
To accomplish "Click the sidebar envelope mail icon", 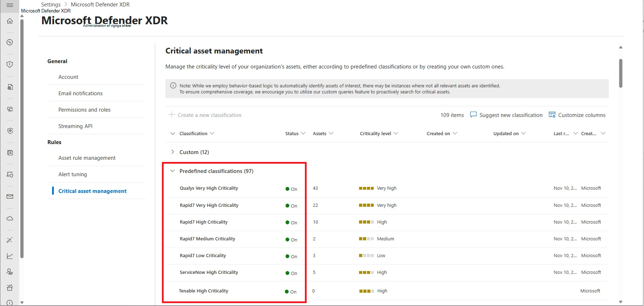I will point(10,197).
